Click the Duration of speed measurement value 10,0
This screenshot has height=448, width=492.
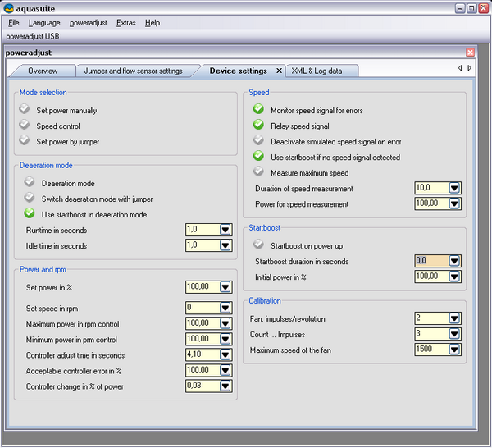click(x=432, y=188)
